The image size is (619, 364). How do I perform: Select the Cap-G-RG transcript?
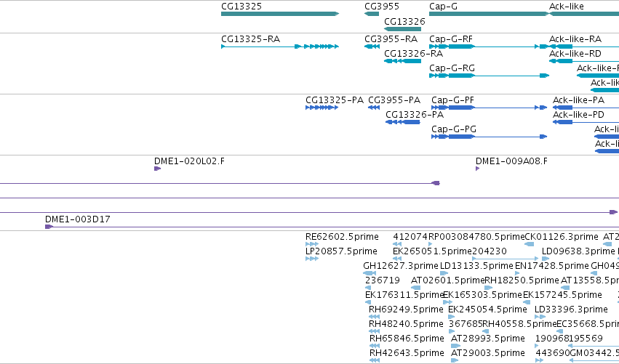coord(489,76)
